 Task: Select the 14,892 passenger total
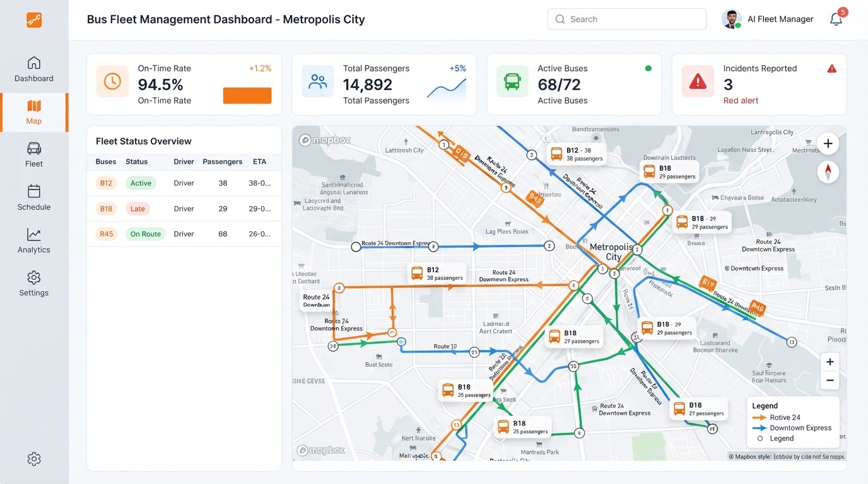click(368, 84)
